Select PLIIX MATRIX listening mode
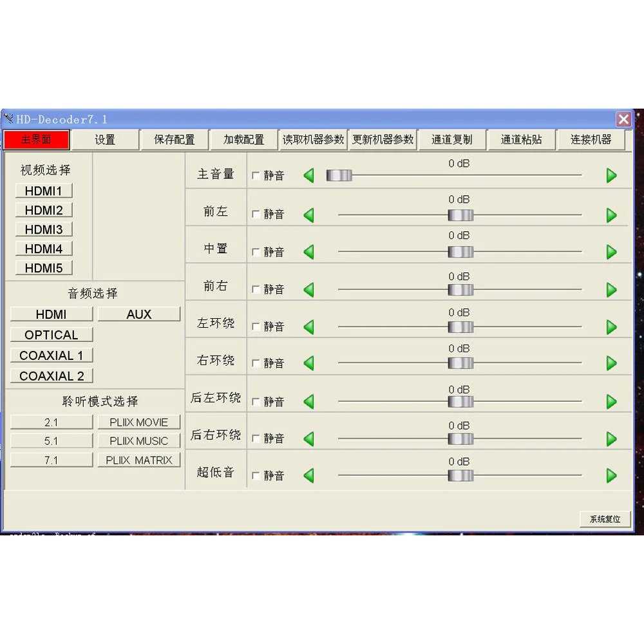The width and height of the screenshot is (644, 644). click(x=139, y=460)
